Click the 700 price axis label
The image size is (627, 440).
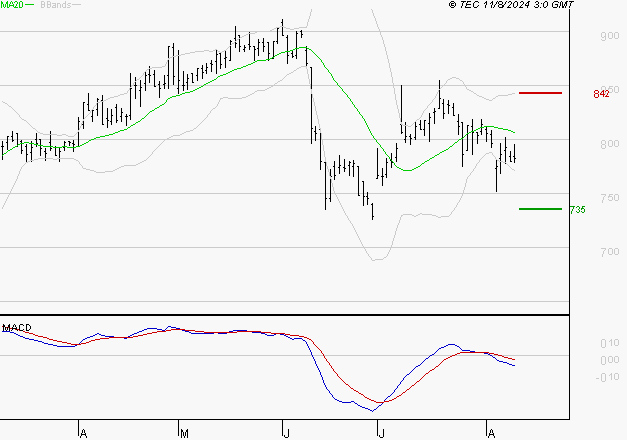click(609, 252)
